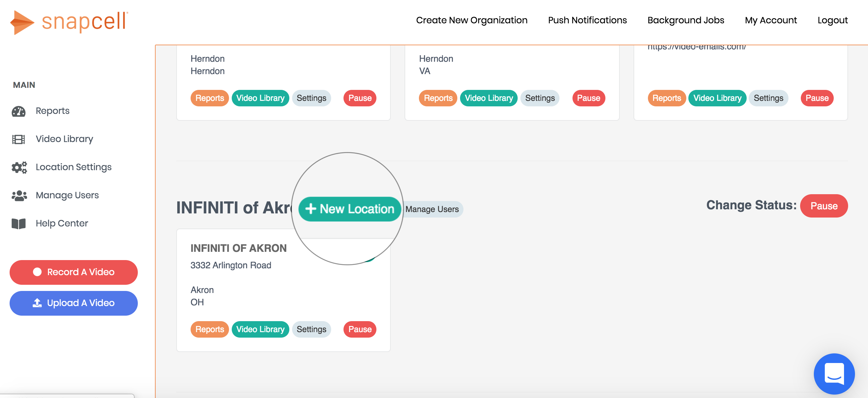Open Create New Organization in top menu

pos(471,20)
